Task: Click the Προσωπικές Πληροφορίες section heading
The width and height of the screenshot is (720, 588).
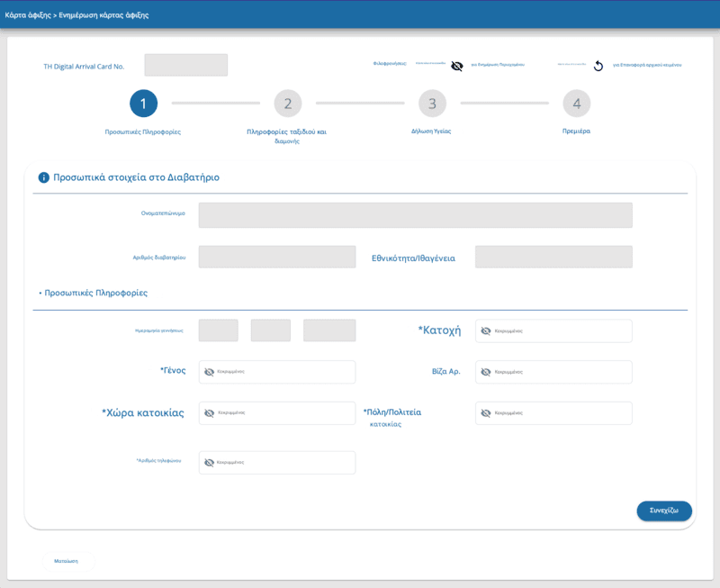Action: tap(96, 293)
